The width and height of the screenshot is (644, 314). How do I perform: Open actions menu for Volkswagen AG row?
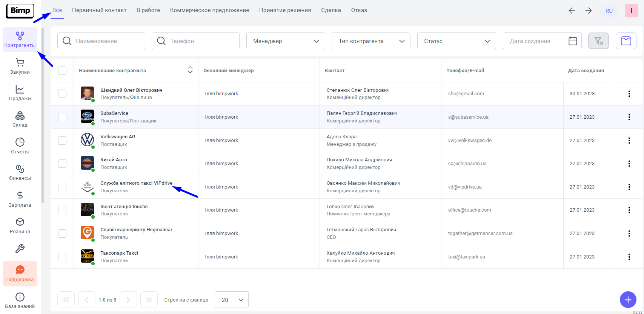(629, 141)
